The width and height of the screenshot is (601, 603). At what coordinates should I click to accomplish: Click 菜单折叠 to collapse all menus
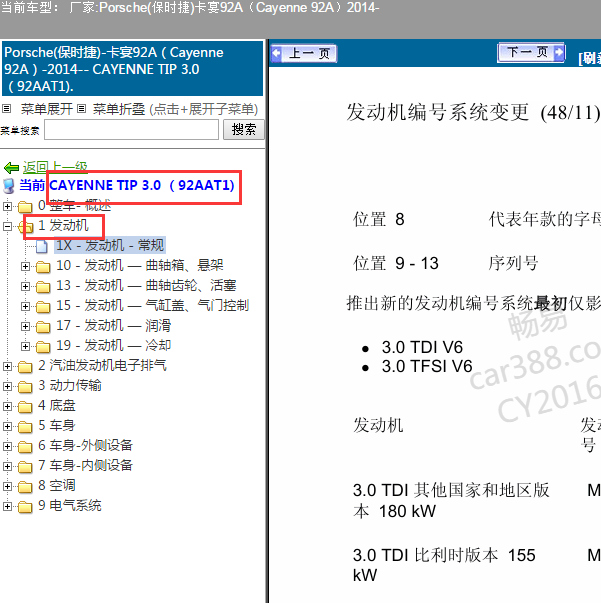(x=119, y=109)
